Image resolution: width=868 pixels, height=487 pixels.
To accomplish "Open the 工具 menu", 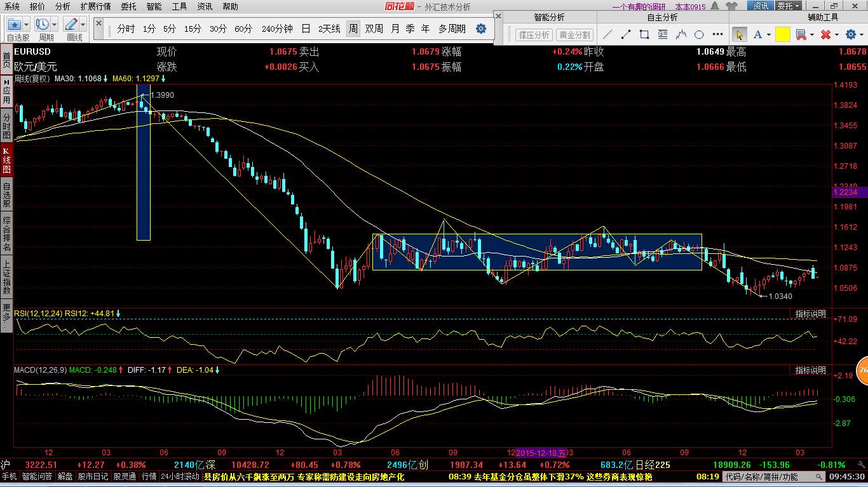I will coord(180,6).
